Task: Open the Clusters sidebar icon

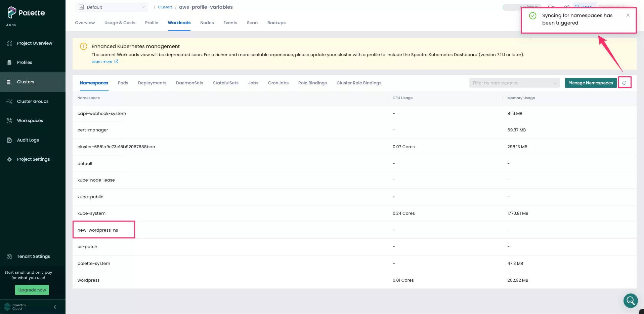Action: 9,82
